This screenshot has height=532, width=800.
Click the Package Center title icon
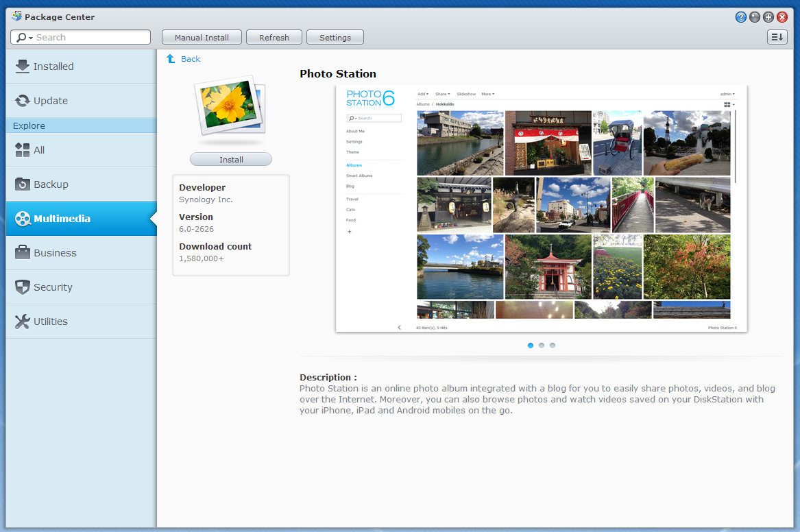pyautogui.click(x=17, y=16)
